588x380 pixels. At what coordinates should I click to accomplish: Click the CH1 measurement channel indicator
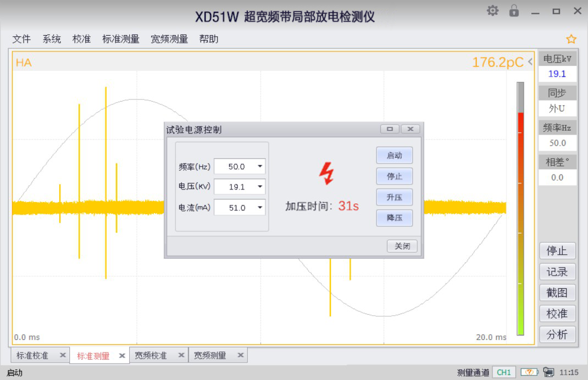(503, 372)
